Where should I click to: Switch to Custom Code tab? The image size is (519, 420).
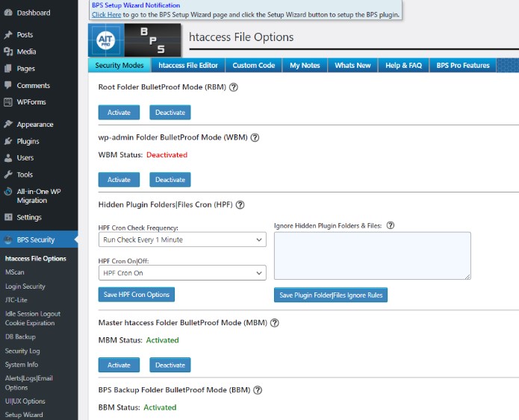(254, 65)
